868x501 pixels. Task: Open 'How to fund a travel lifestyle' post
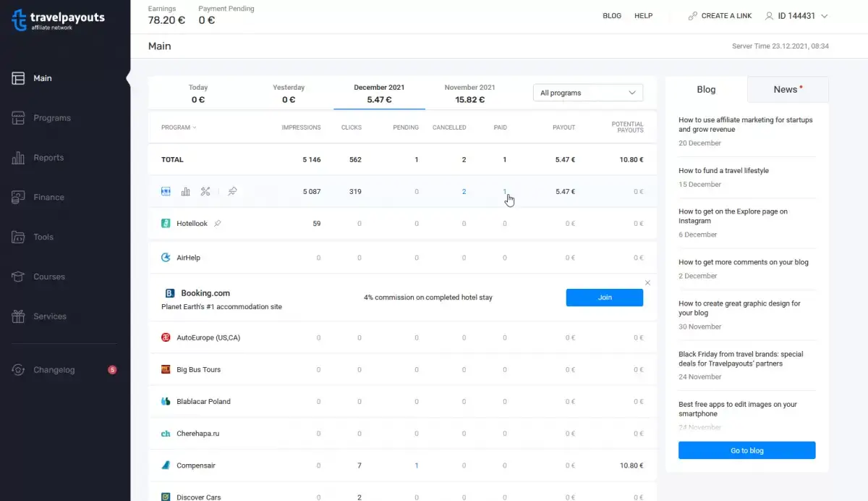[x=723, y=171]
